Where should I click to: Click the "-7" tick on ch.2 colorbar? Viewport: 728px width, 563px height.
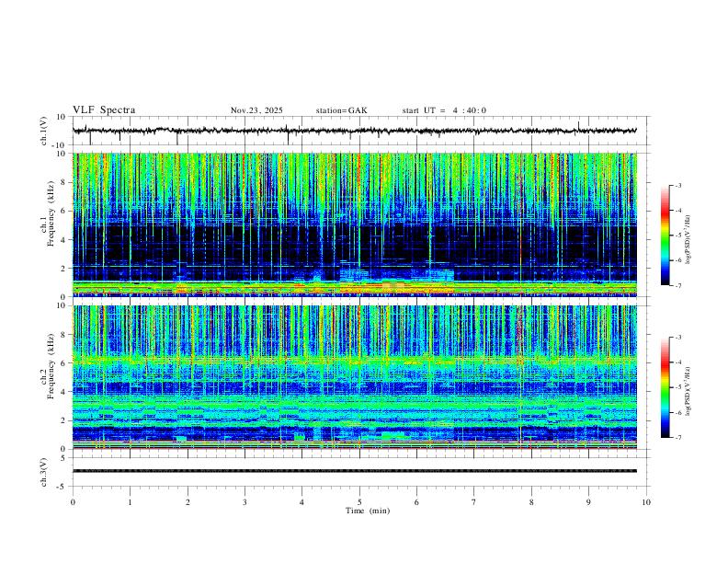pyautogui.click(x=677, y=437)
